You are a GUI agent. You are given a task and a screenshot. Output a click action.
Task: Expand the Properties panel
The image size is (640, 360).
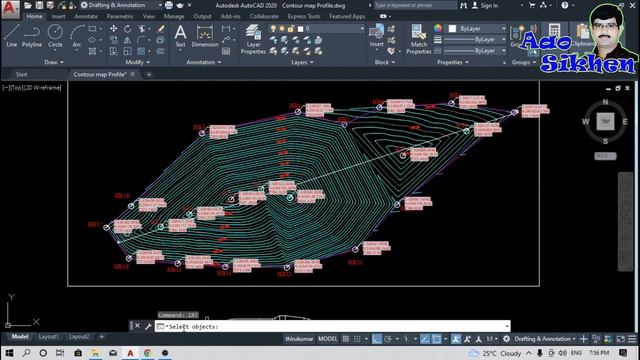pos(453,62)
